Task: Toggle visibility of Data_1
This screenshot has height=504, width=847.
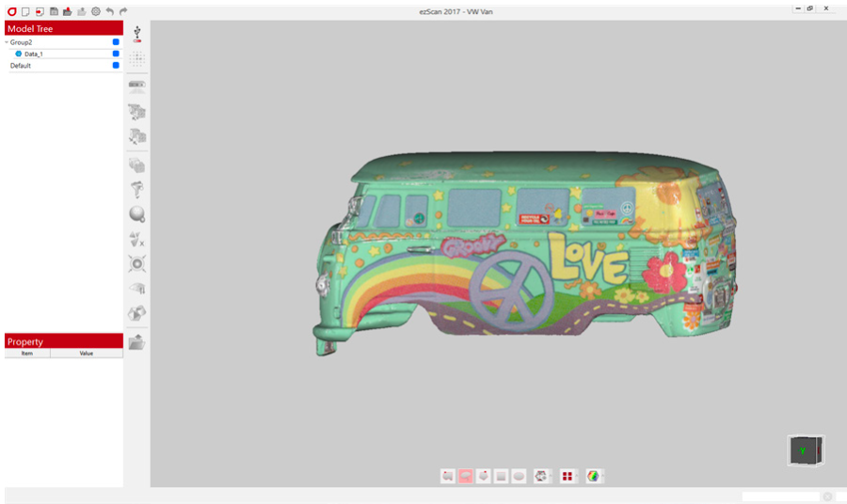Action: click(116, 54)
